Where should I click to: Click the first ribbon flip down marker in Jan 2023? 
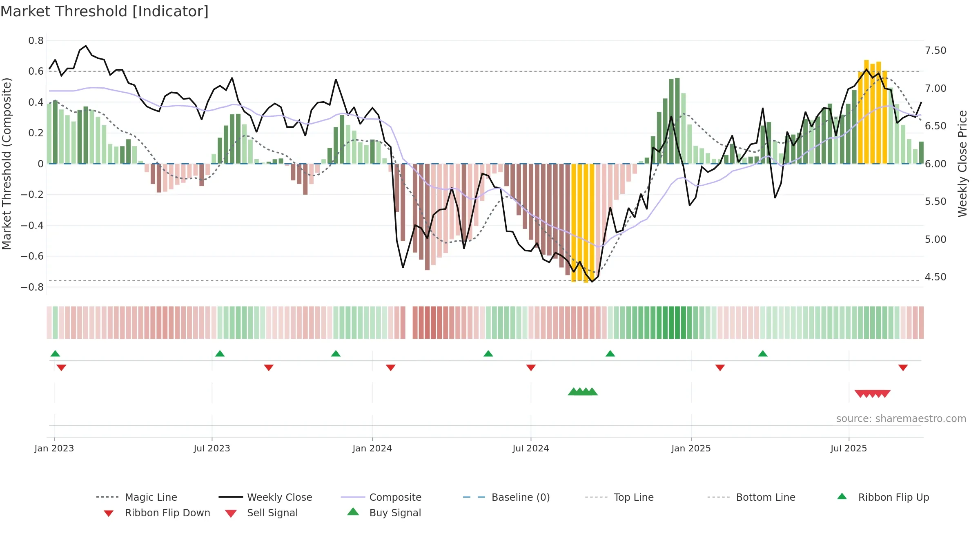(61, 368)
